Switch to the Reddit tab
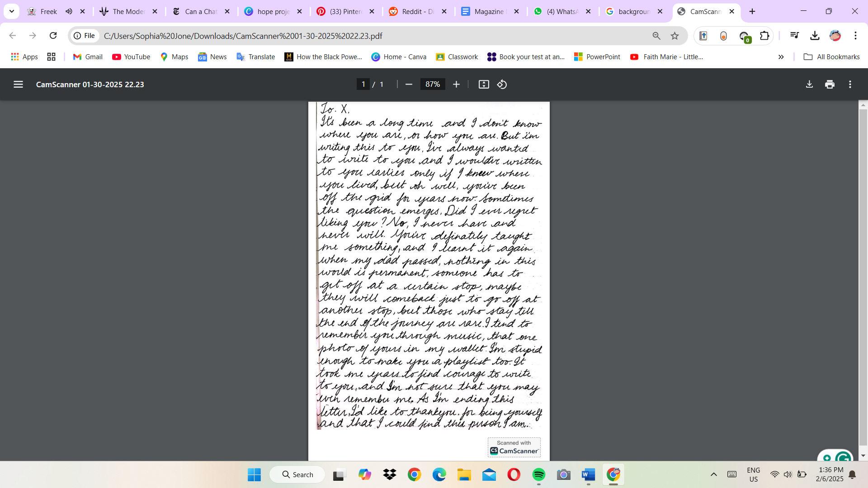868x488 pixels. (x=411, y=11)
